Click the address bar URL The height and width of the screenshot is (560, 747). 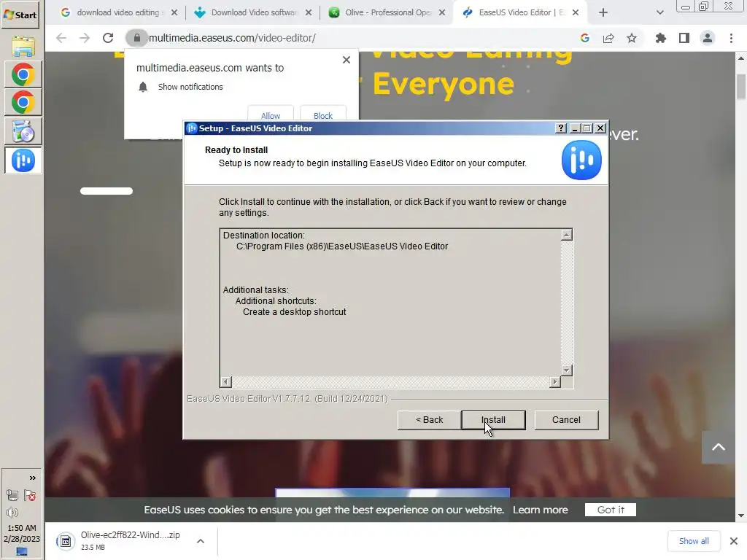(x=232, y=38)
